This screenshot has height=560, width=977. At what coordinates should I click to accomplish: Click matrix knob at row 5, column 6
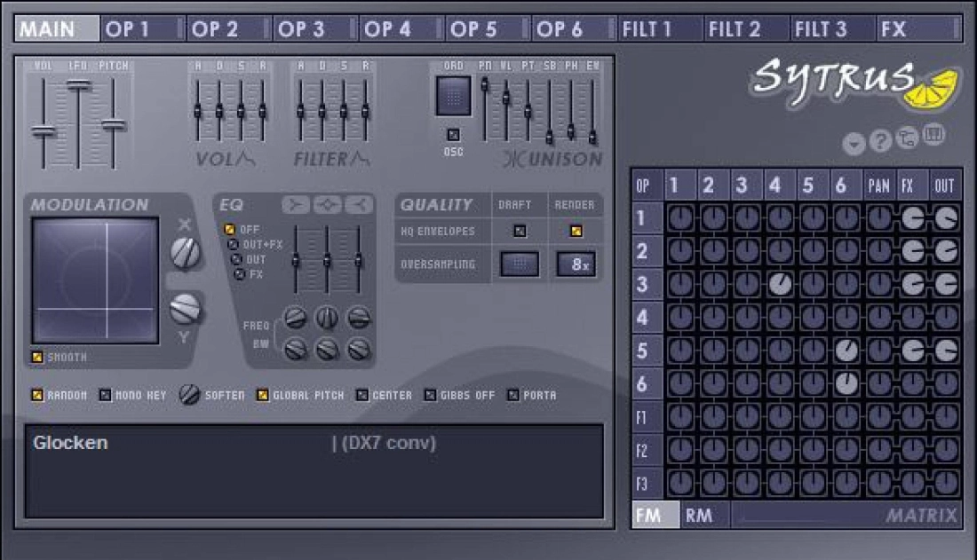[846, 351]
